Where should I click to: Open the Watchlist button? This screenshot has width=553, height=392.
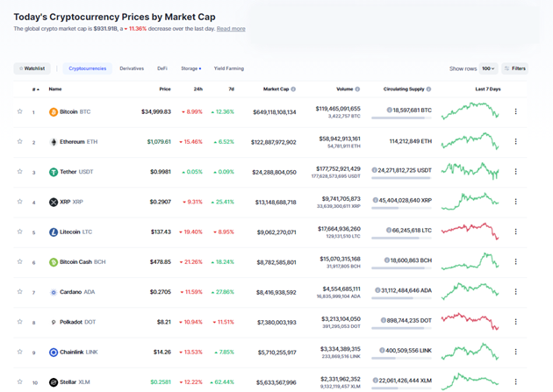pyautogui.click(x=32, y=68)
